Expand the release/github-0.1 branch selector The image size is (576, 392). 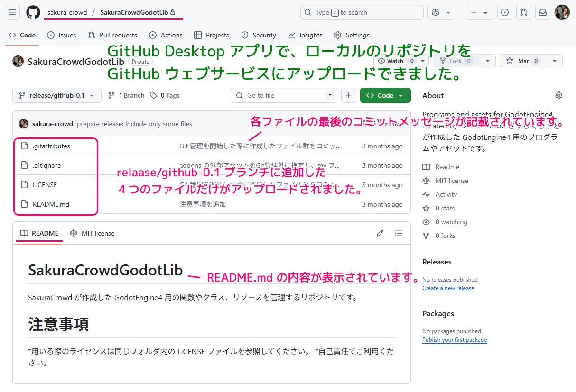(x=56, y=95)
